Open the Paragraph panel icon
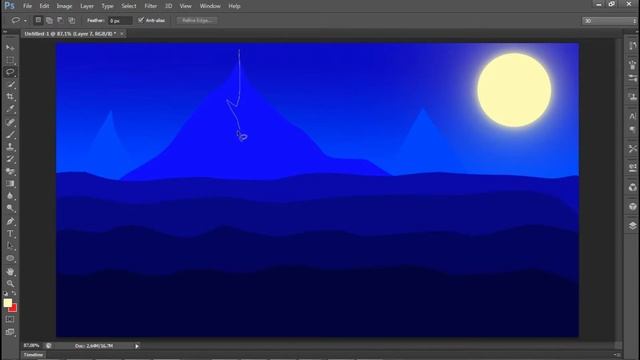Image resolution: width=640 pixels, height=360 pixels. pyautogui.click(x=632, y=130)
